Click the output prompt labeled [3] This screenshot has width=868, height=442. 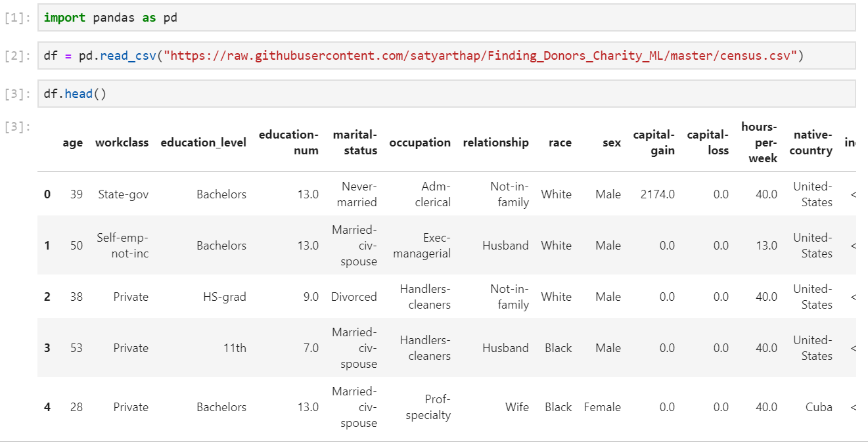pyautogui.click(x=16, y=127)
